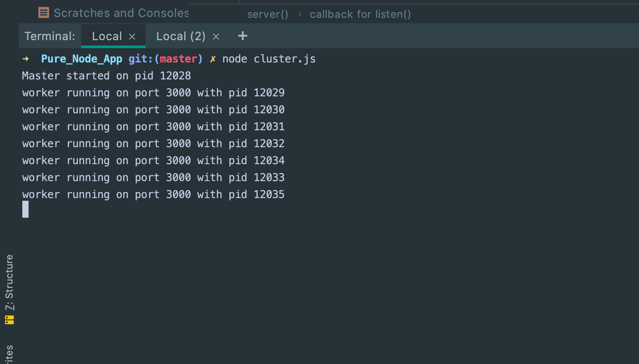Select the callback for listen() breadcrumb
This screenshot has height=364, width=639.
[360, 14]
